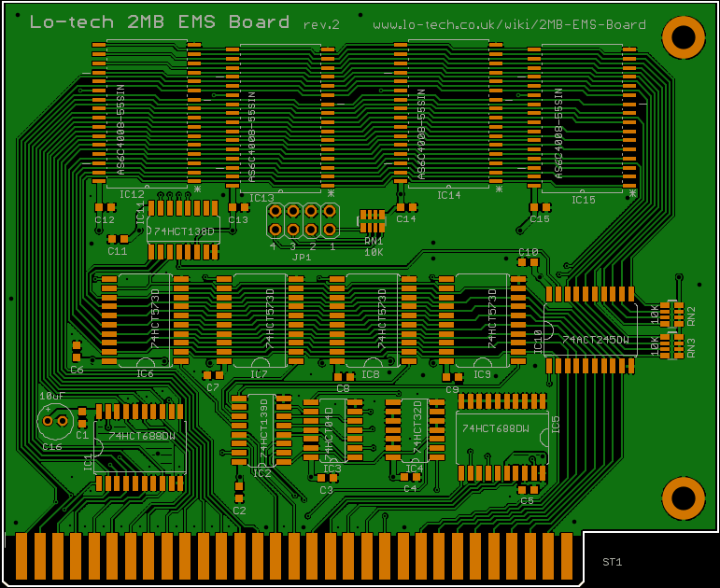Image resolution: width=720 pixels, height=588 pixels.
Task: Select the IC7 designator label
Action: click(259, 374)
